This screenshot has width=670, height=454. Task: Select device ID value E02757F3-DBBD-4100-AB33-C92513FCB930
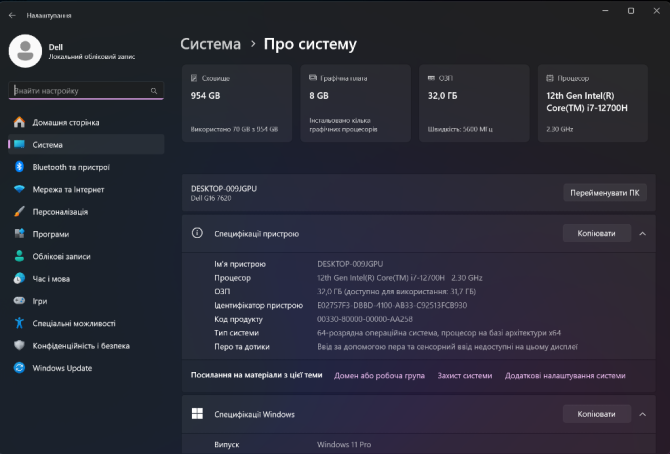392,305
